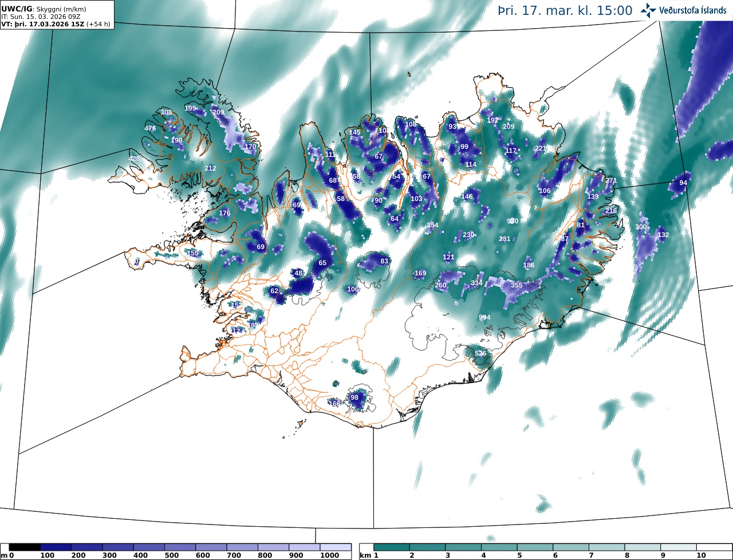Click visibility value 212 on the map

click(x=211, y=168)
